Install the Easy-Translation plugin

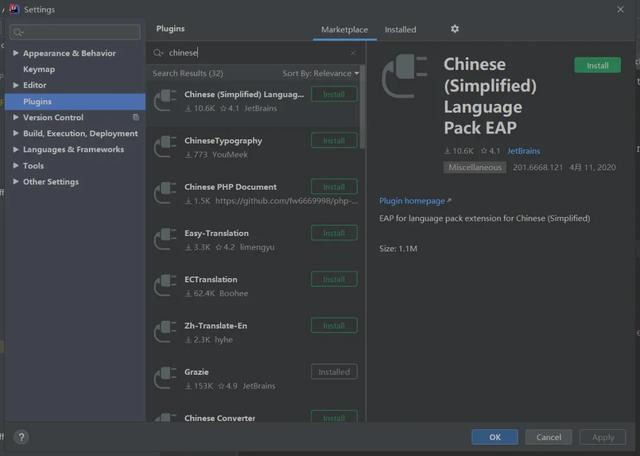(x=334, y=233)
